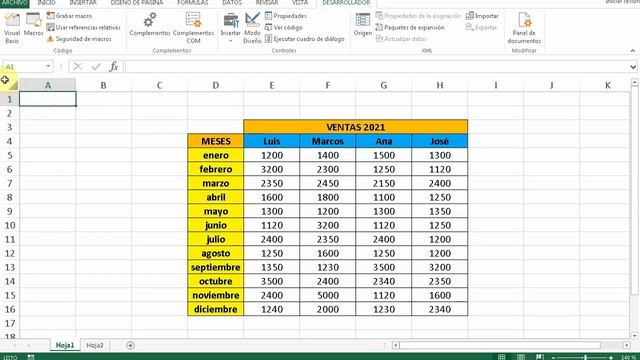Switch to the FÓRMULAS tab

(x=193, y=3)
